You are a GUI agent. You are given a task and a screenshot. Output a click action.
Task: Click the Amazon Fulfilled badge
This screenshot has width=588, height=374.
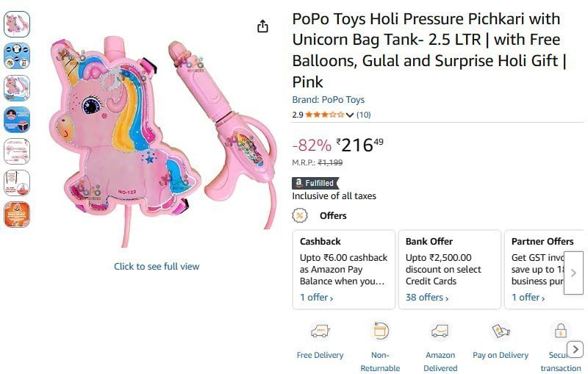click(315, 183)
